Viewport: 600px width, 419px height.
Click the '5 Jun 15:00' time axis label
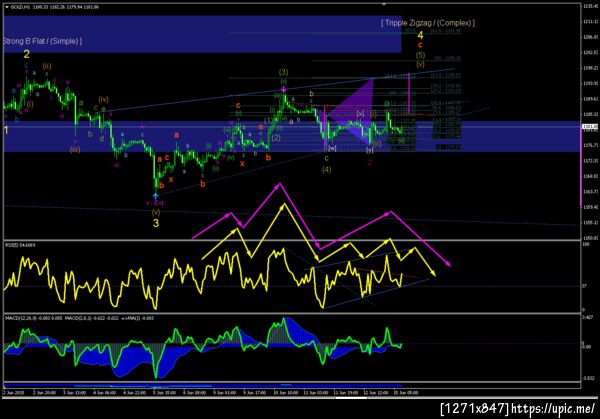click(x=165, y=393)
